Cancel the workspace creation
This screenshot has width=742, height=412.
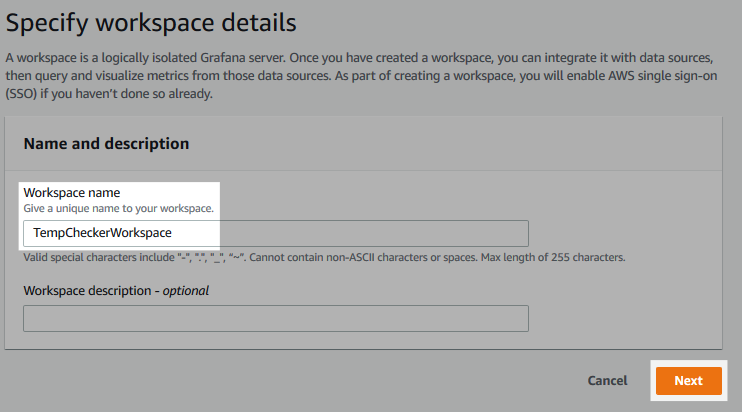click(x=607, y=381)
